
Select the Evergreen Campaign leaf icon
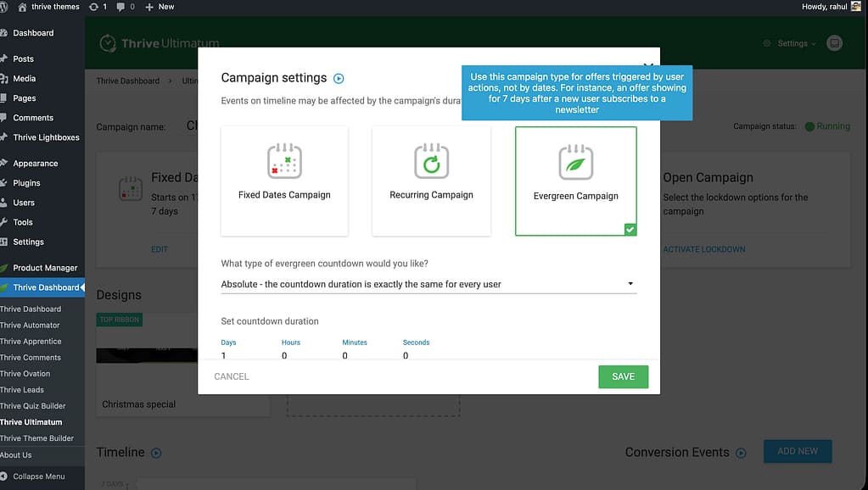[575, 161]
